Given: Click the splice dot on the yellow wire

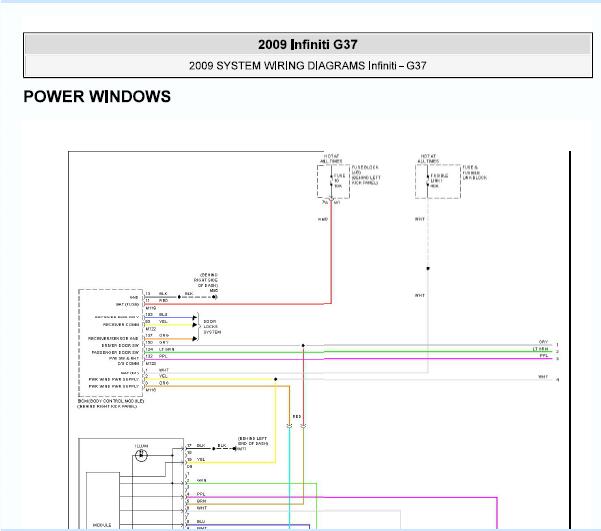Looking at the screenshot, I should 276,379.
